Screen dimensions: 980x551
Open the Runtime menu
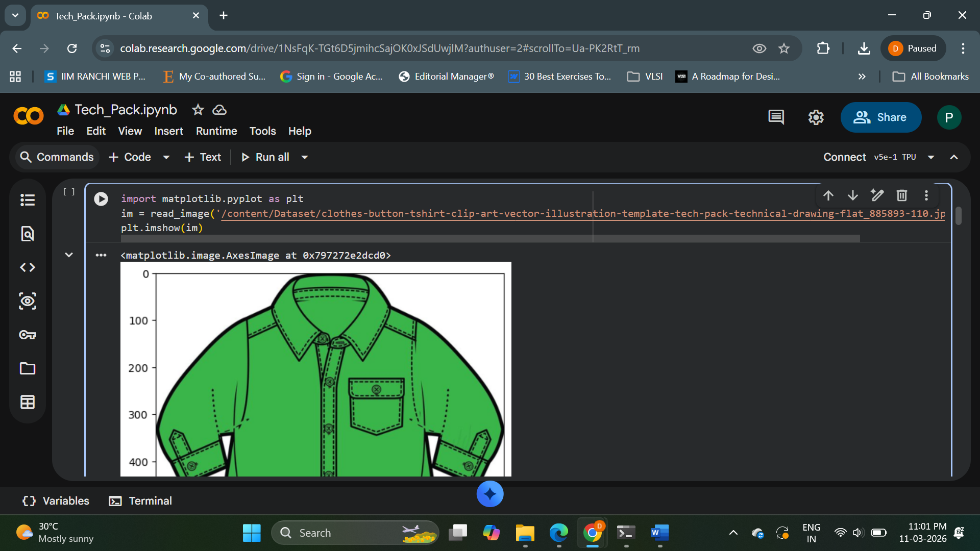(216, 131)
